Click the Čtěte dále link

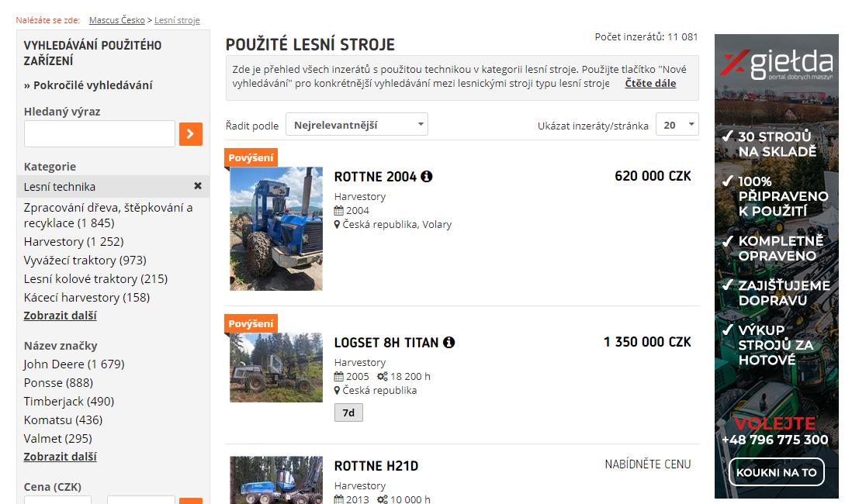pyautogui.click(x=650, y=83)
